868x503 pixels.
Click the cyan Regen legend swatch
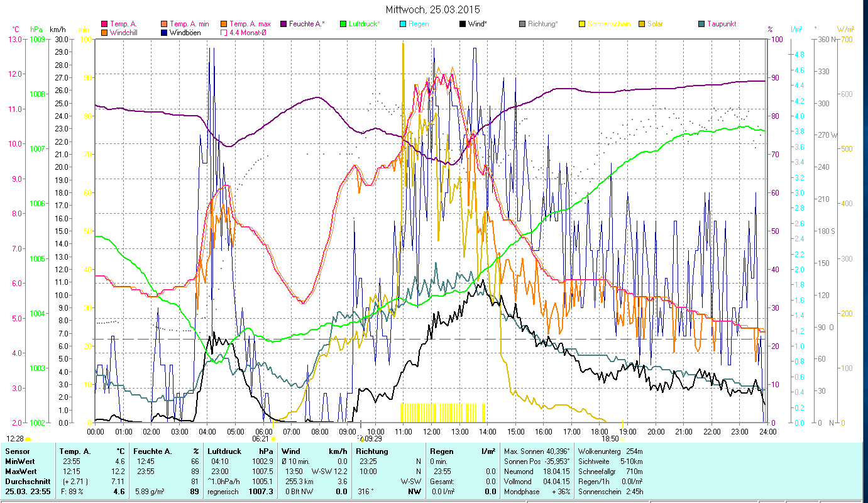(x=403, y=25)
